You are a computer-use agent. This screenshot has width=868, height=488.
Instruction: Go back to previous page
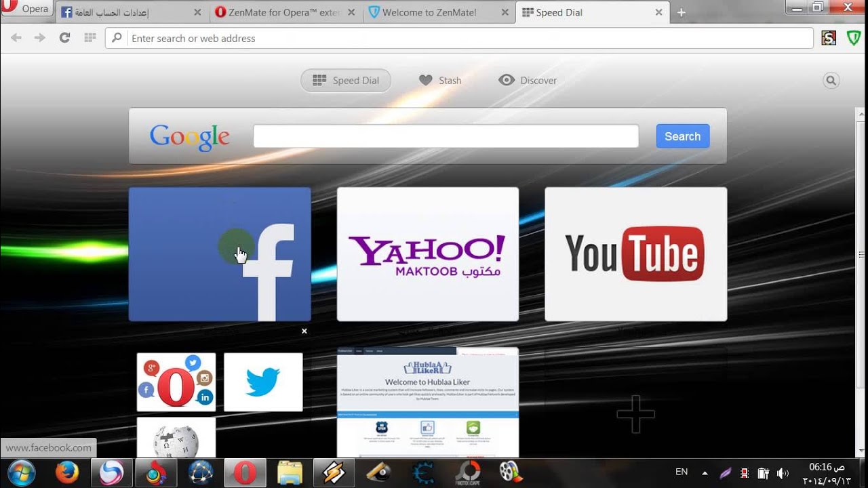[16, 38]
